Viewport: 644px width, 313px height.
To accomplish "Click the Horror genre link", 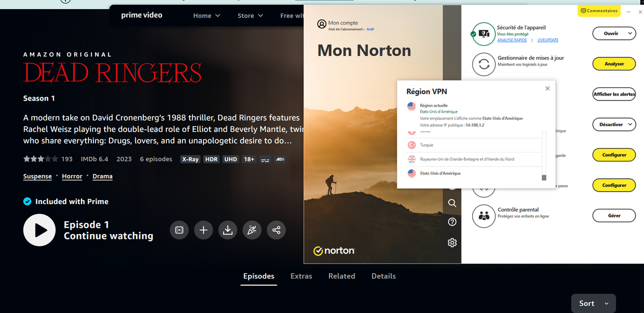I will [72, 176].
